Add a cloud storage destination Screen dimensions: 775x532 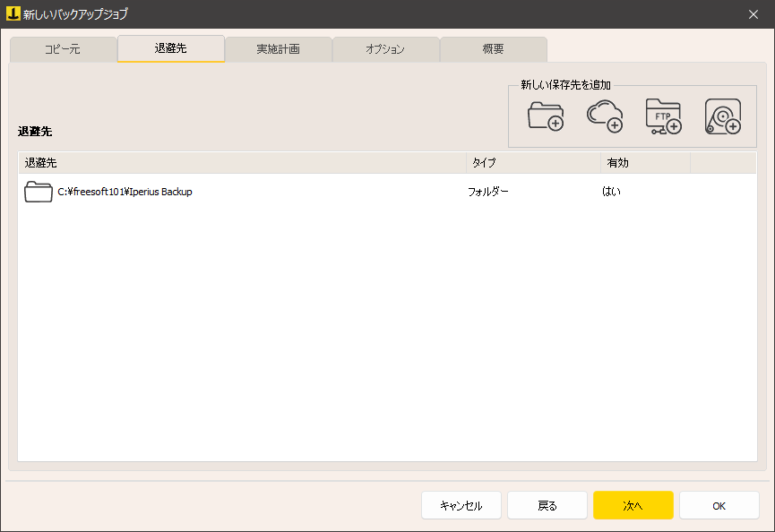click(x=605, y=116)
